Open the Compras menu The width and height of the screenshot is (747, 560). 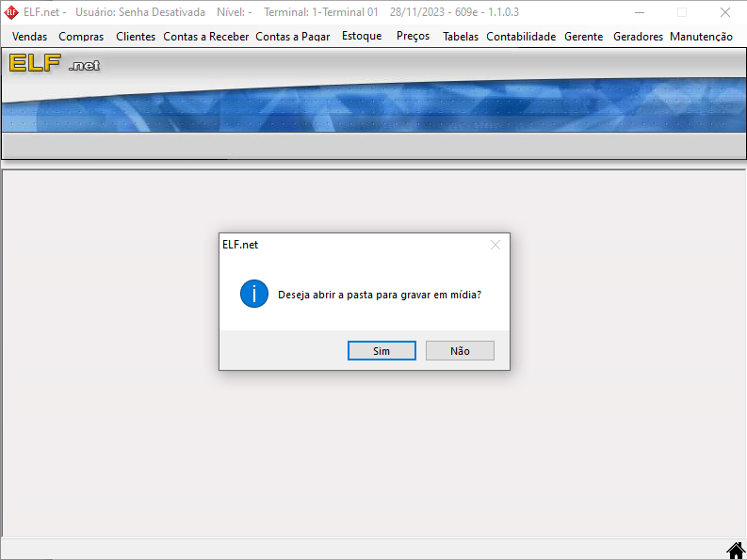[81, 37]
